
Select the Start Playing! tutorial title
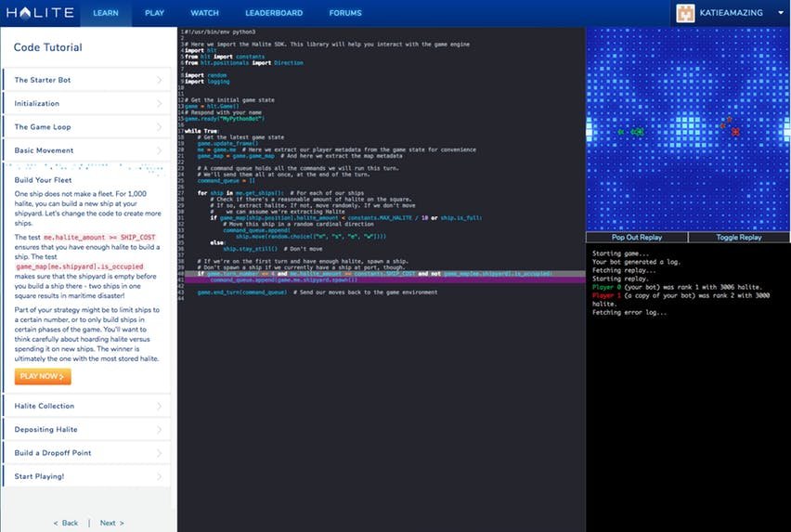(x=39, y=476)
